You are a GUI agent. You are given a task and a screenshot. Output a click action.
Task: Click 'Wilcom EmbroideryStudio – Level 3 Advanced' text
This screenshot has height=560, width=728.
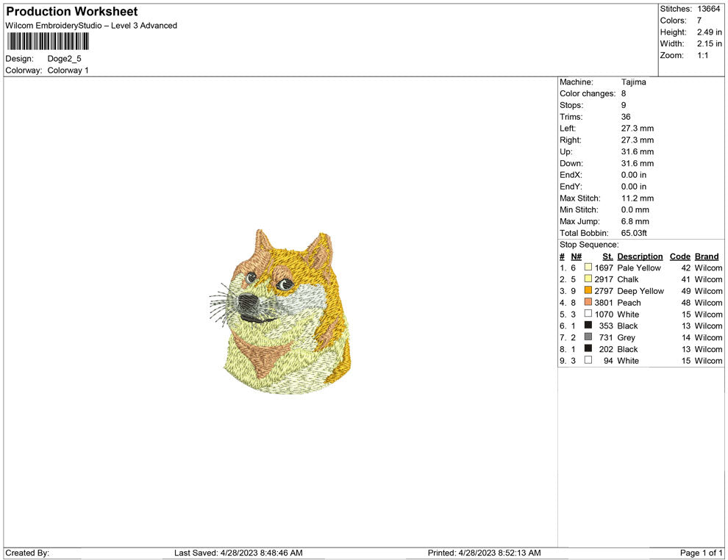click(x=91, y=26)
